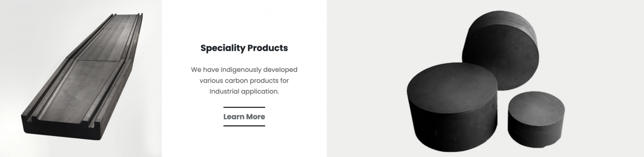Open the Learn More link

tap(244, 117)
